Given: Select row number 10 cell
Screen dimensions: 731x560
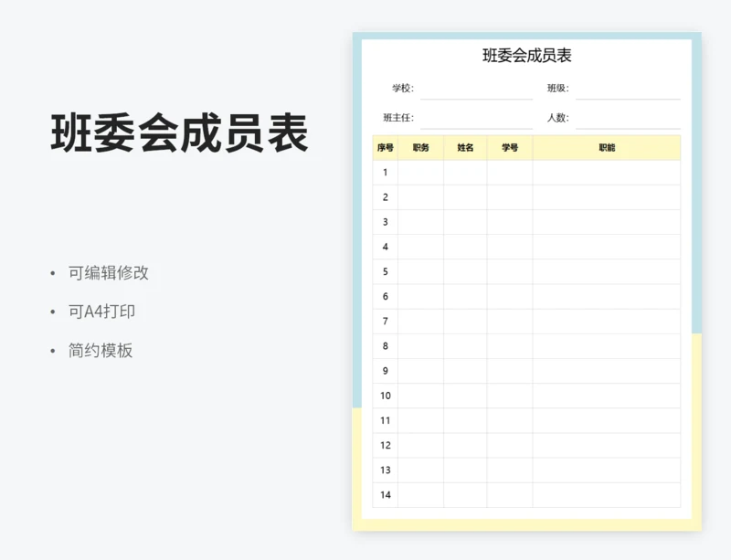Looking at the screenshot, I should [x=385, y=396].
